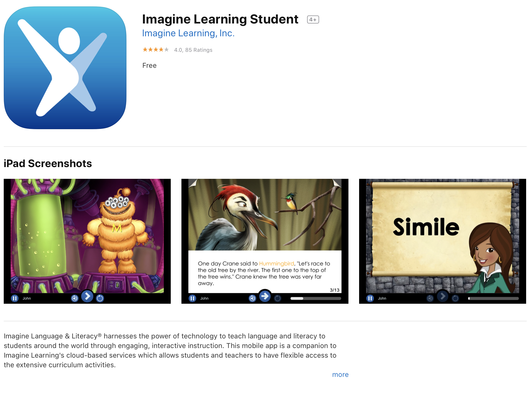This screenshot has width=532, height=395.
Task: Open the Imagine Learning, Inc. developer link
Action: (x=188, y=33)
